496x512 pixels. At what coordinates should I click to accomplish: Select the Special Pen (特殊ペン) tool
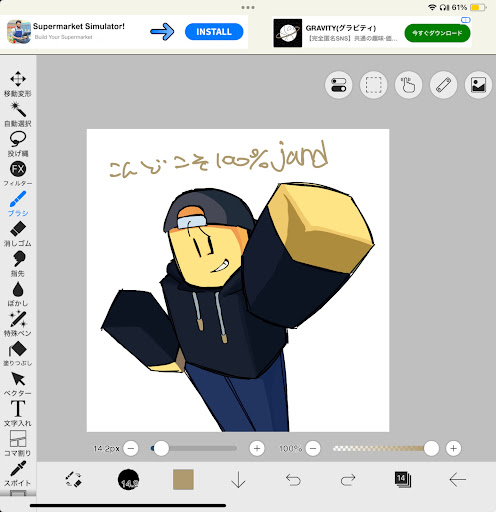(x=18, y=323)
